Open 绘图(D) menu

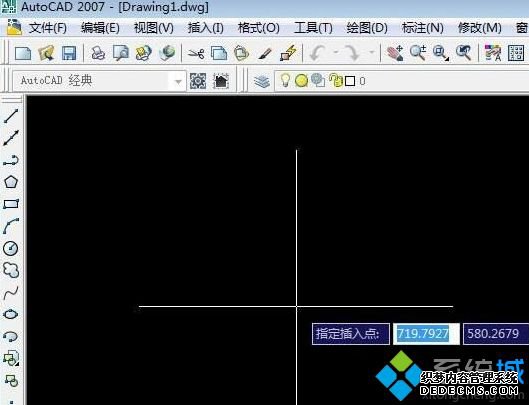367,28
